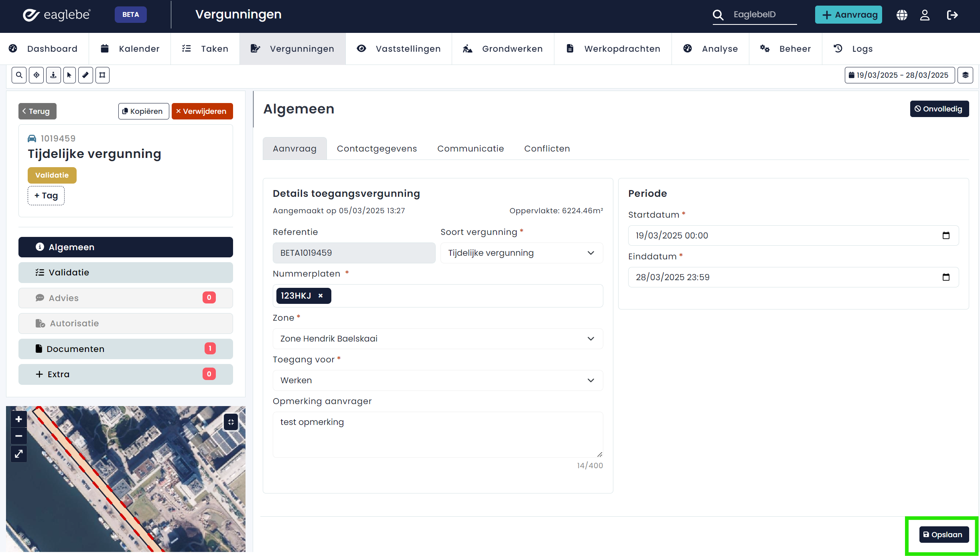Click the crosshair locate-position tool
The width and height of the screenshot is (980, 556).
[36, 75]
